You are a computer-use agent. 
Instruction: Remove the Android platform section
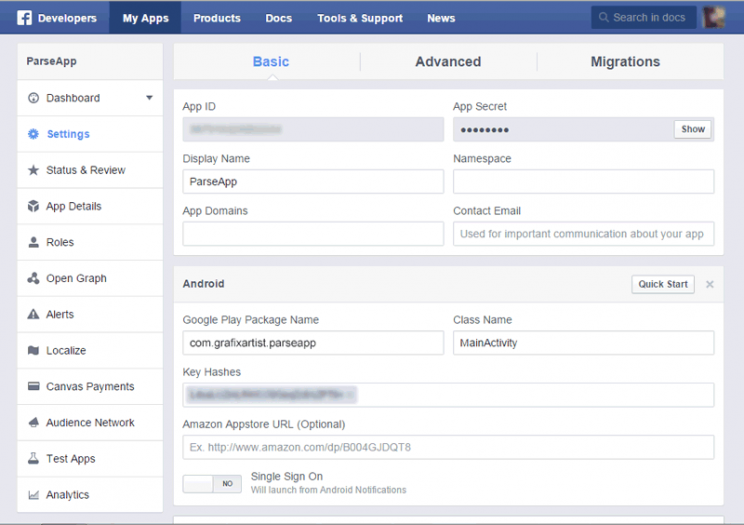pos(709,284)
